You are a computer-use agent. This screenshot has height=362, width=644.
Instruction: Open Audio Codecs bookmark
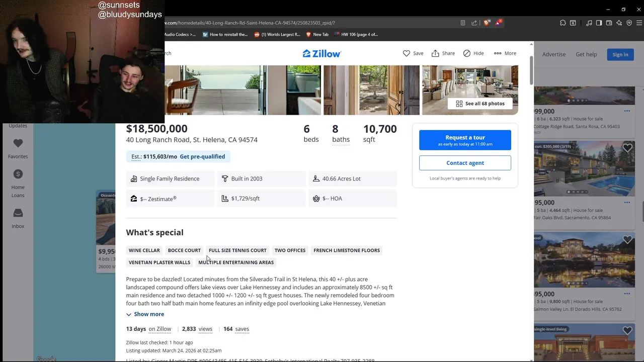point(180,35)
